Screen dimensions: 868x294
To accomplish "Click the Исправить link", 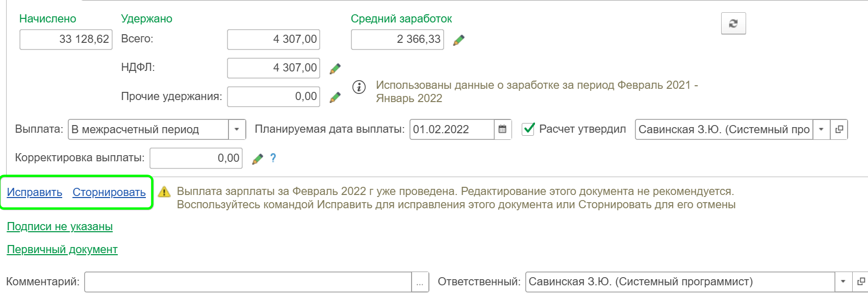I will click(x=34, y=194).
